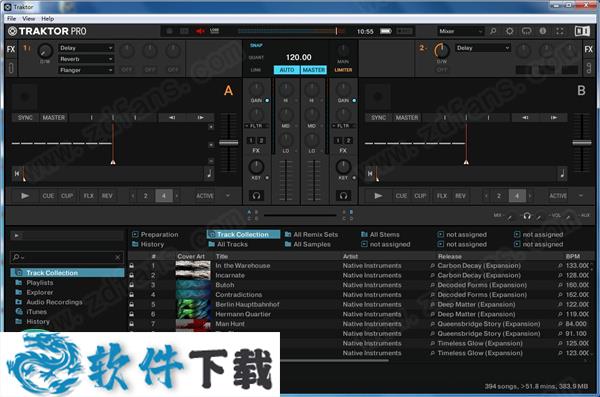Click the REV button on deck B
The width and height of the screenshot is (600, 397).
(460, 196)
